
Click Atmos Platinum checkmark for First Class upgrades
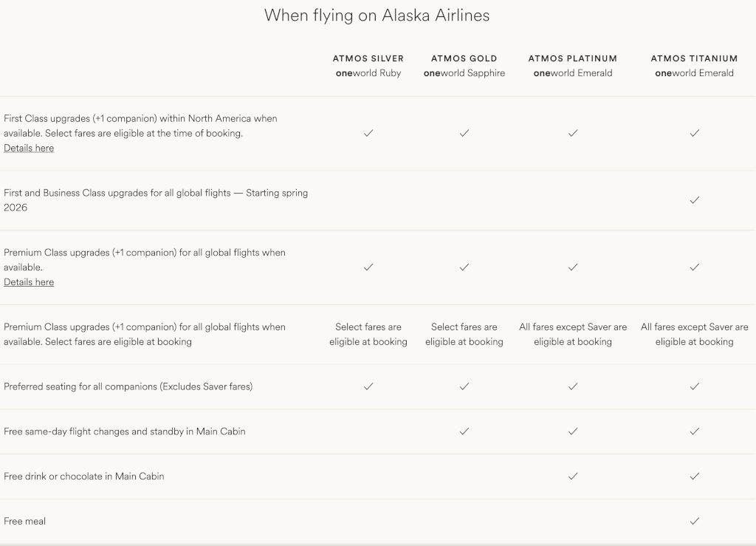(573, 133)
